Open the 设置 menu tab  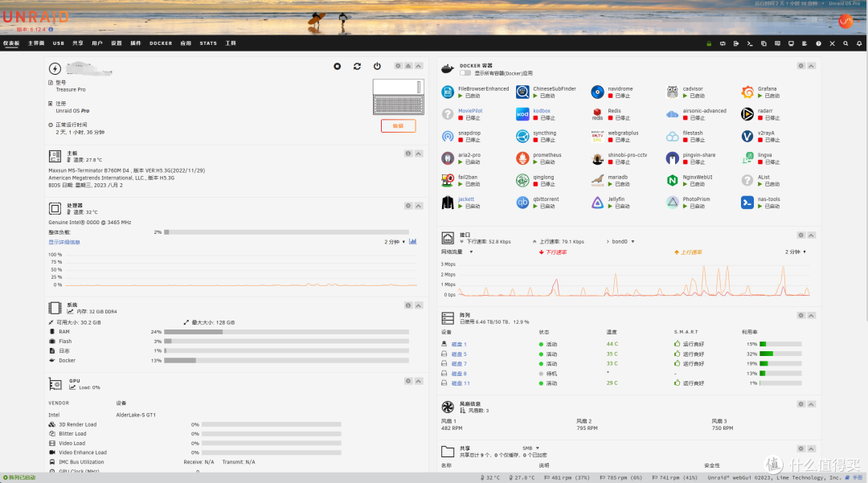point(117,43)
